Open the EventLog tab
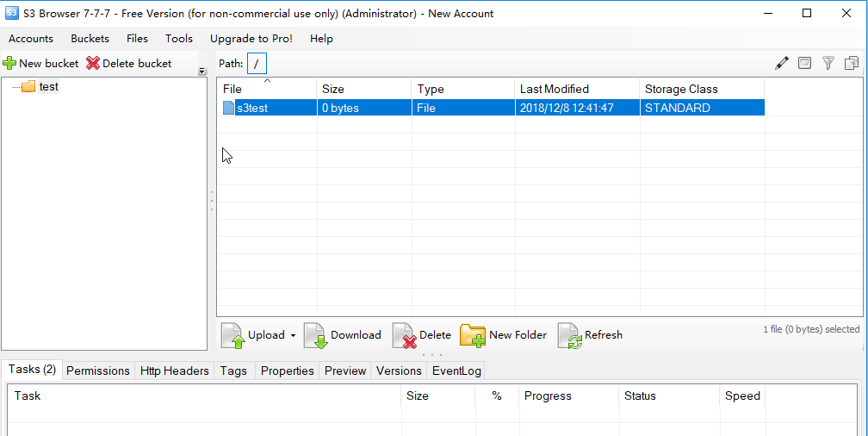Image resolution: width=868 pixels, height=436 pixels. tap(456, 371)
